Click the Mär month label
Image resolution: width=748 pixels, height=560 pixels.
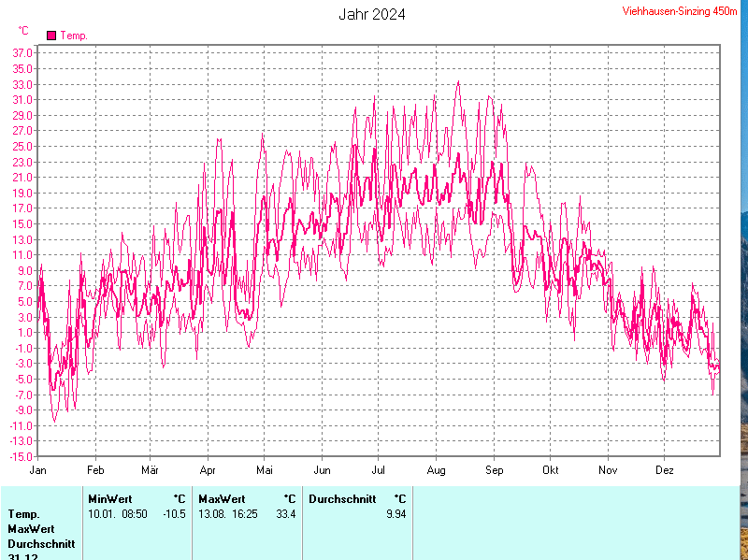150,469
